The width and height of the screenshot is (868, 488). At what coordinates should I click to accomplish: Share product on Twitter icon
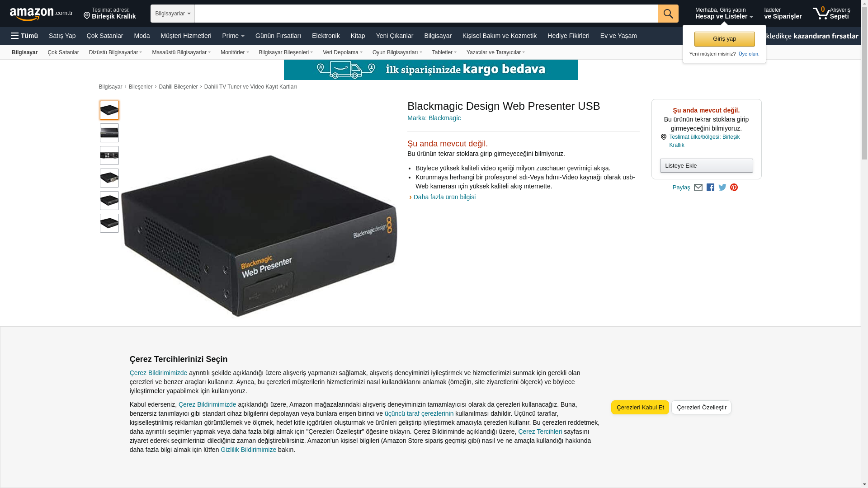pyautogui.click(x=722, y=188)
